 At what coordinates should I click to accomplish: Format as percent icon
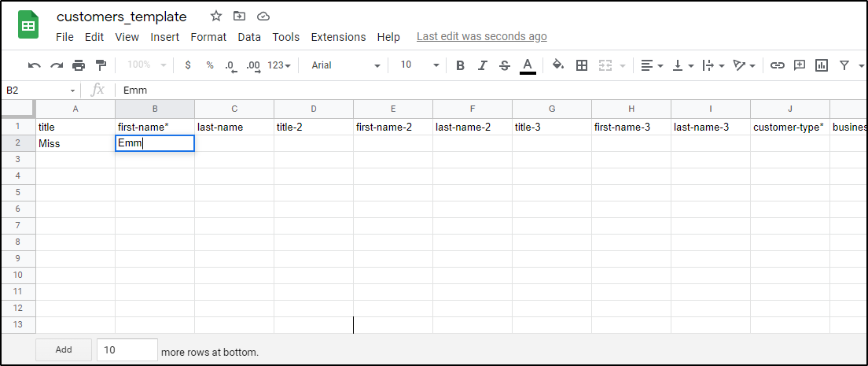(x=210, y=65)
